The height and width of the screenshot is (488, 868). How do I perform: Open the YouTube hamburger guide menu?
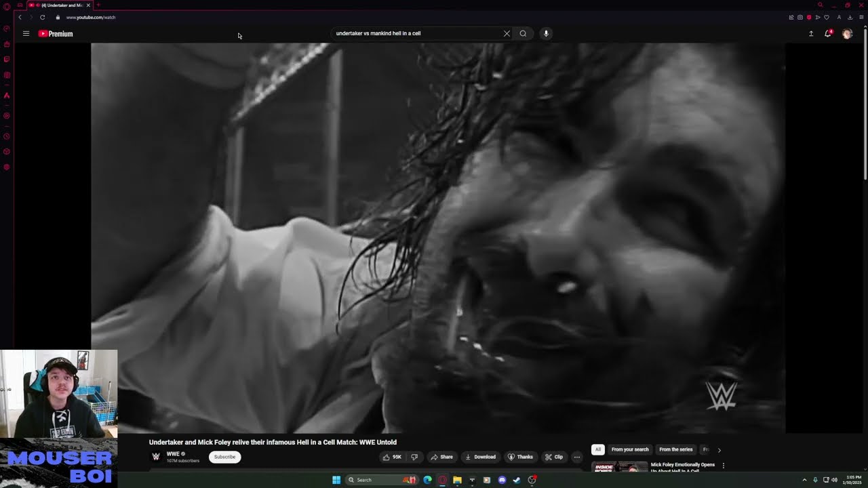point(26,33)
